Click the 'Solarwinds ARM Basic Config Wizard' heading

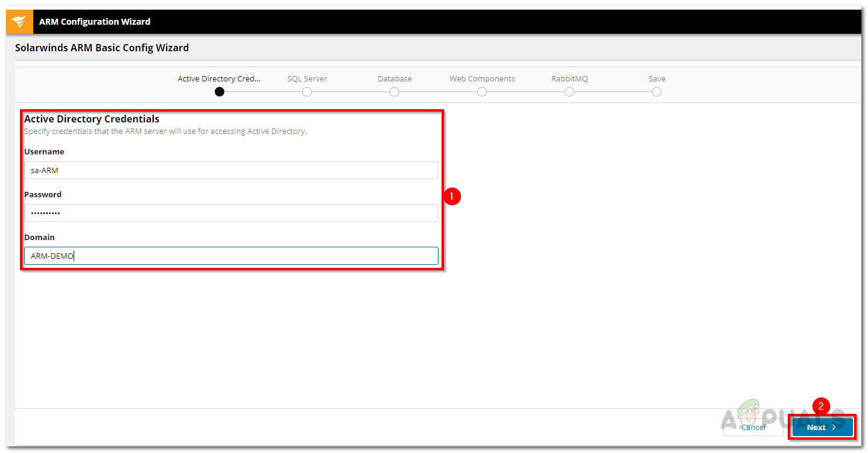click(102, 48)
